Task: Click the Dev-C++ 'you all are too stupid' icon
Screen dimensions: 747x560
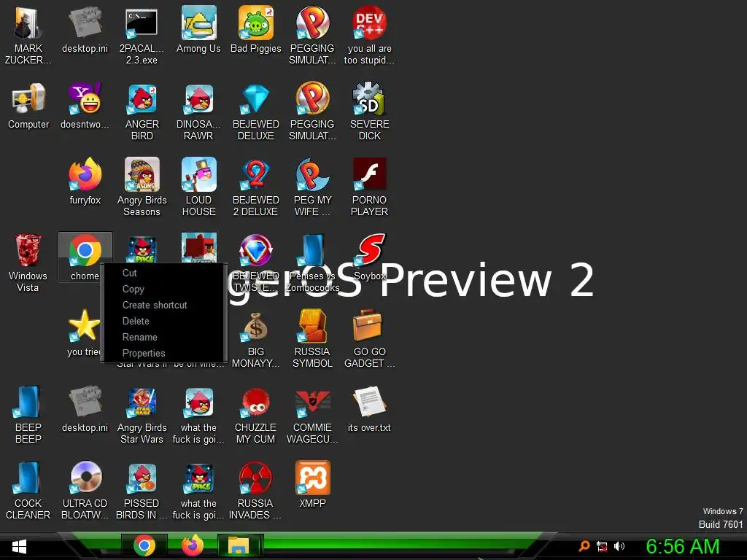Action: coord(369,34)
